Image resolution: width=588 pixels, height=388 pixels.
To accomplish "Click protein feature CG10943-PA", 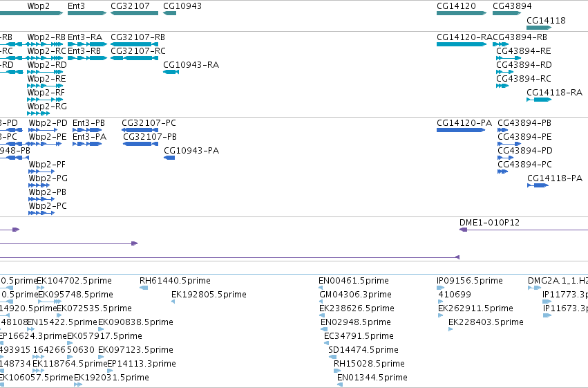I will tap(169, 158).
